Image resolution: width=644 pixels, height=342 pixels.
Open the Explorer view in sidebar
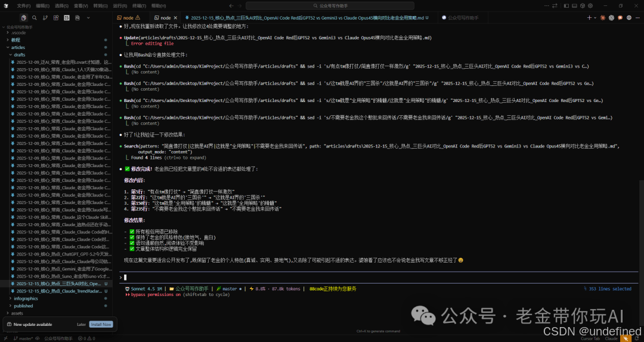[x=23, y=18]
